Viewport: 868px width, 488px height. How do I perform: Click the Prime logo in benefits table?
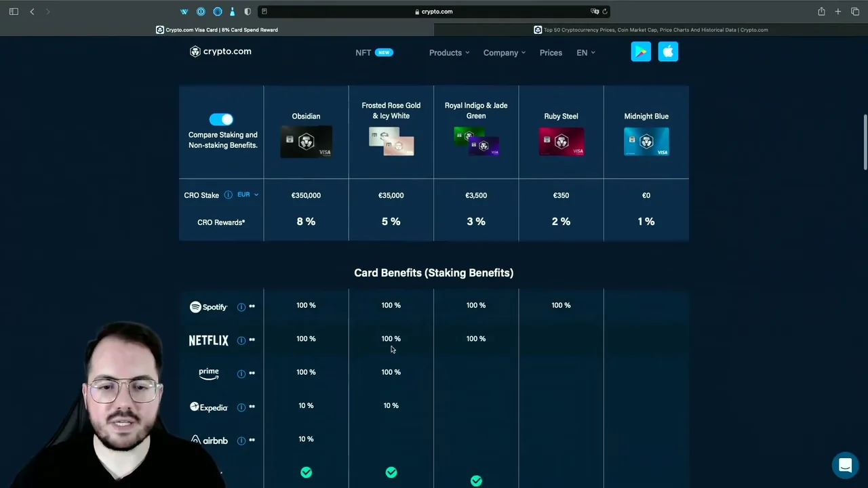(209, 373)
